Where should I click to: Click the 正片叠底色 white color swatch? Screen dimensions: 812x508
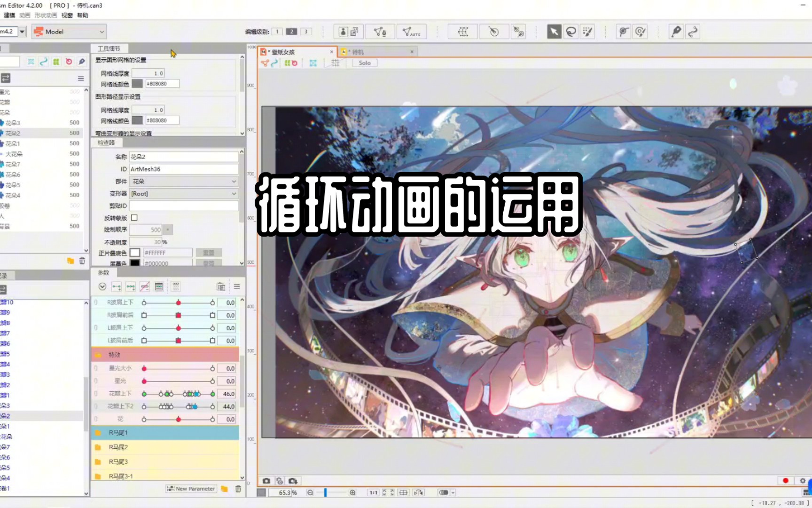(x=135, y=253)
